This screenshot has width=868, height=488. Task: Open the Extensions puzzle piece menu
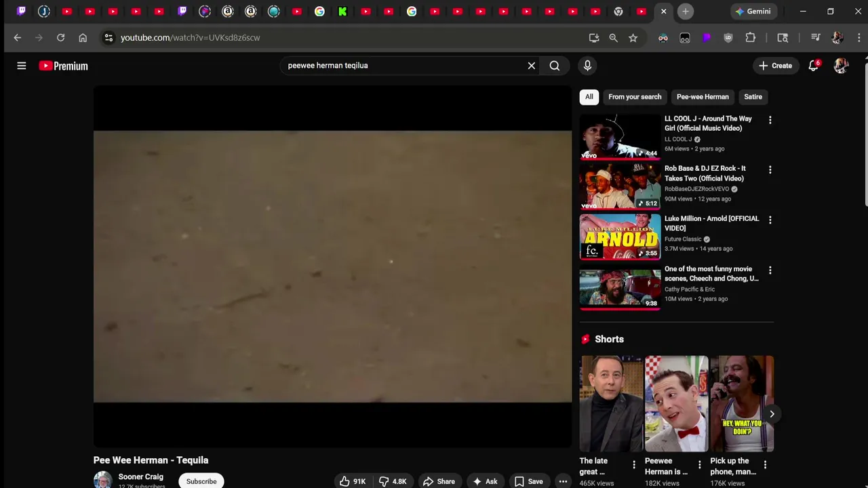751,38
